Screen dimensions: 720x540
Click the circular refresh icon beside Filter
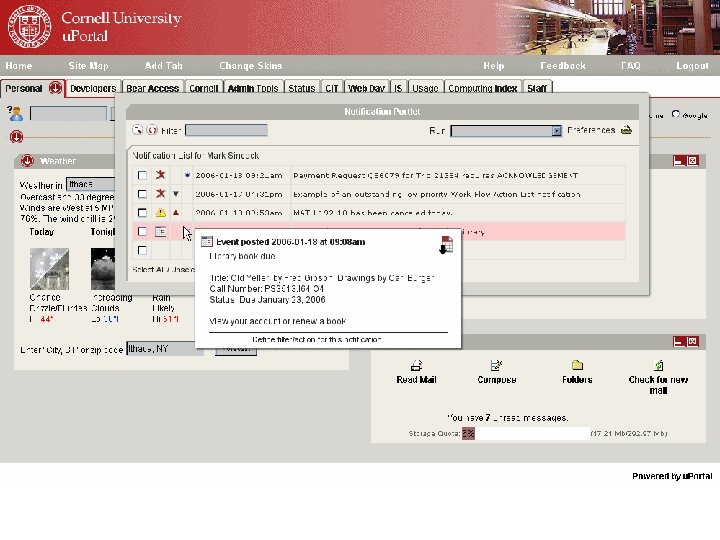click(x=152, y=130)
